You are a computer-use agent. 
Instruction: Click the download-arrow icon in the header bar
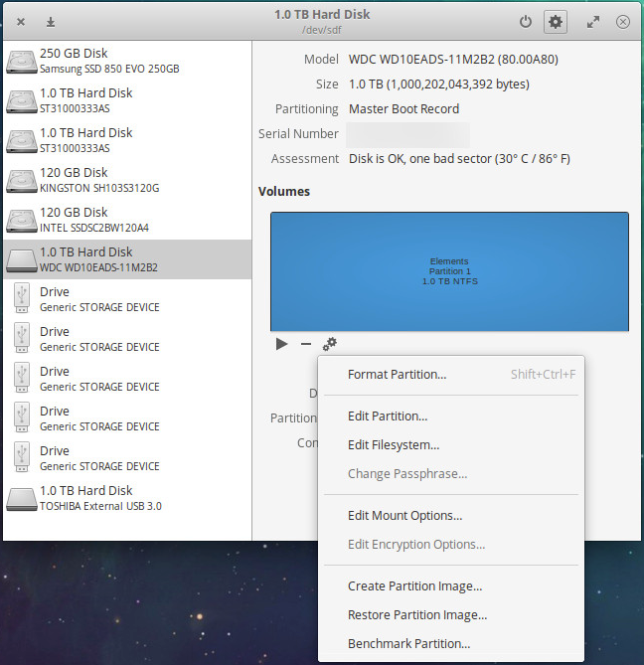51,22
